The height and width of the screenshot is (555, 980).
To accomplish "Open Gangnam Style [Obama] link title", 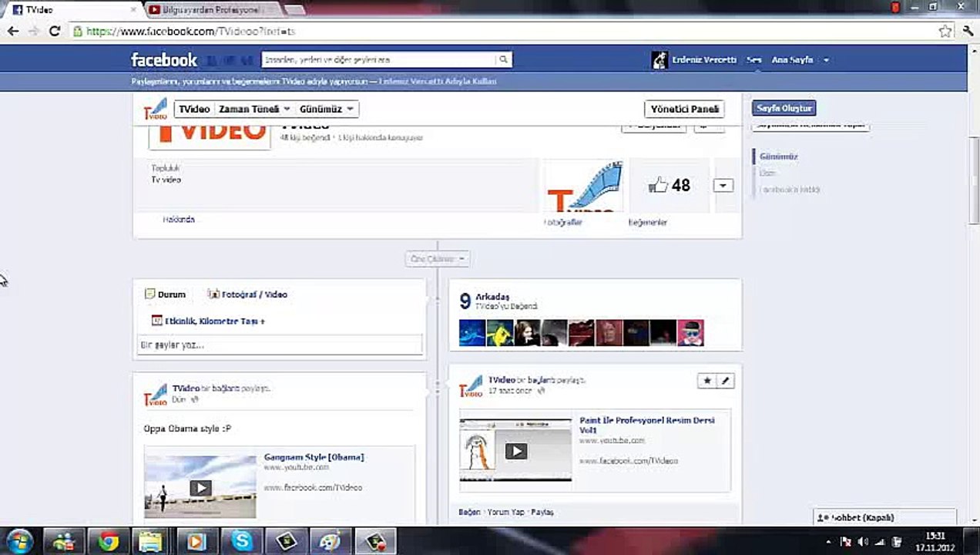I will pyautogui.click(x=314, y=457).
